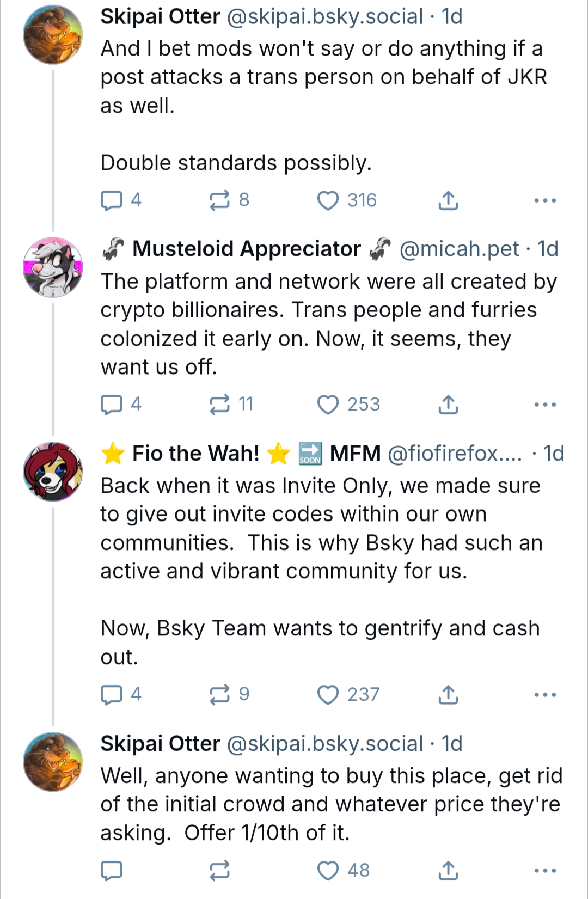The image size is (588, 899).
Task: Repost Skipai Otter's post with 8 reposts
Action: click(220, 200)
